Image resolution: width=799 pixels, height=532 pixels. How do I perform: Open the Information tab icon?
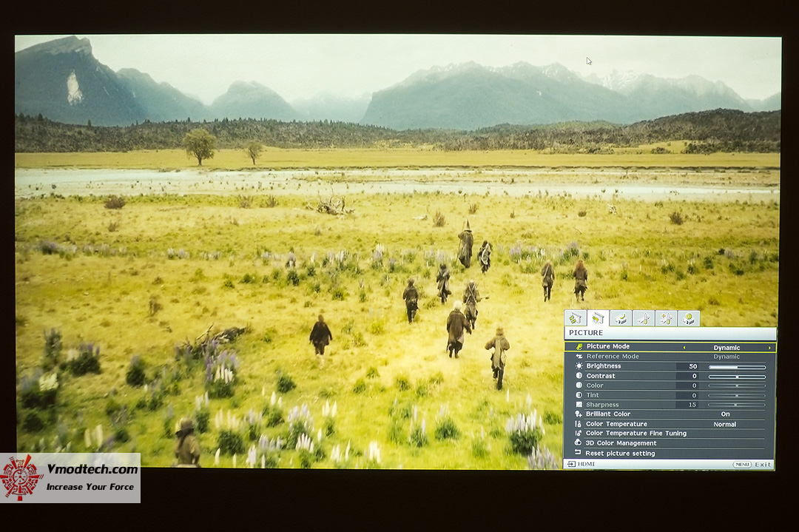[x=689, y=318]
